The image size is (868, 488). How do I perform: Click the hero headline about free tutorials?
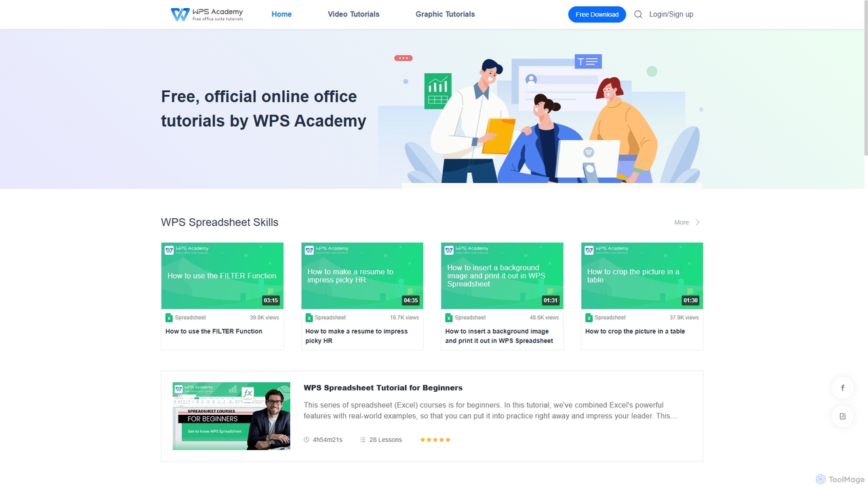point(264,108)
